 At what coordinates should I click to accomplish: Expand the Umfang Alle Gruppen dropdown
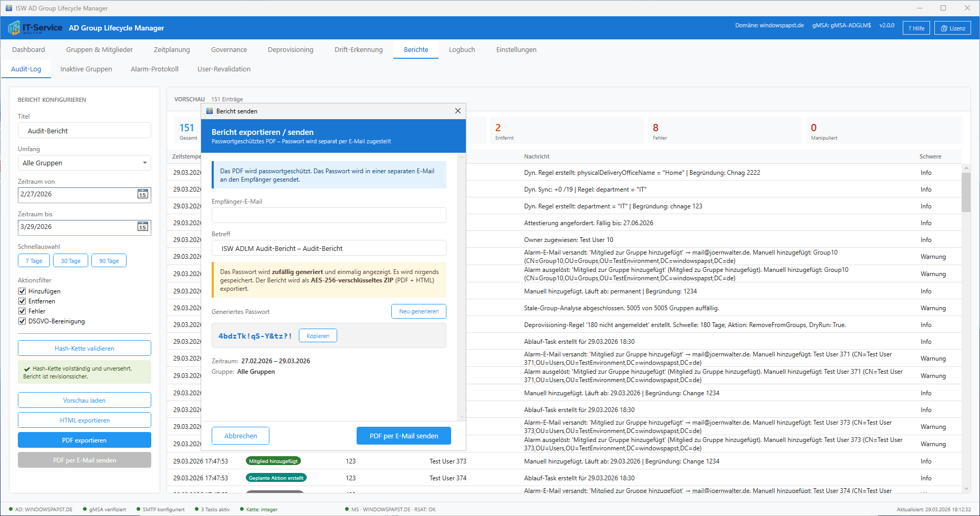click(x=84, y=163)
